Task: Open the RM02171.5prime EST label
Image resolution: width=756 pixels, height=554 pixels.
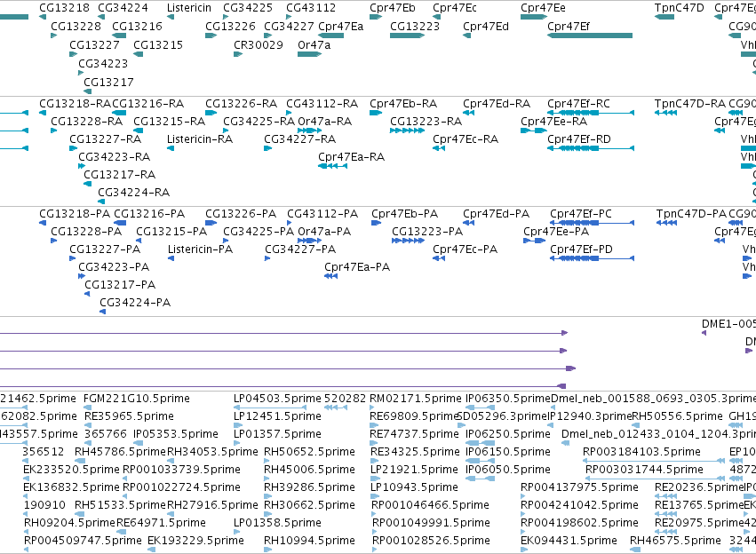Action: pyautogui.click(x=416, y=399)
